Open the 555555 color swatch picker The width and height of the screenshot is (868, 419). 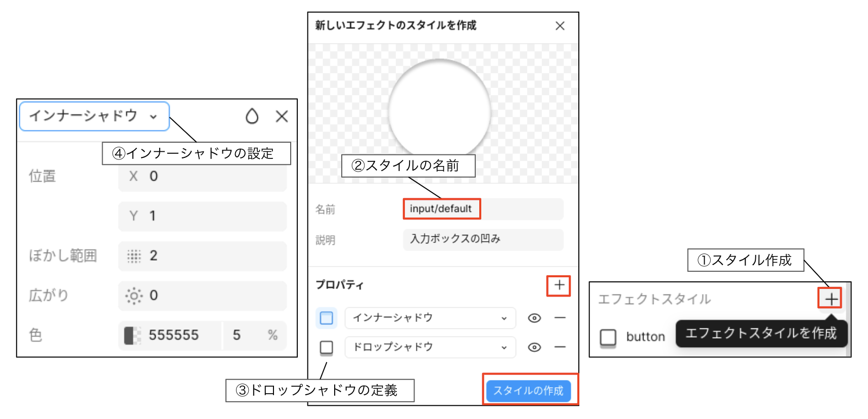132,336
